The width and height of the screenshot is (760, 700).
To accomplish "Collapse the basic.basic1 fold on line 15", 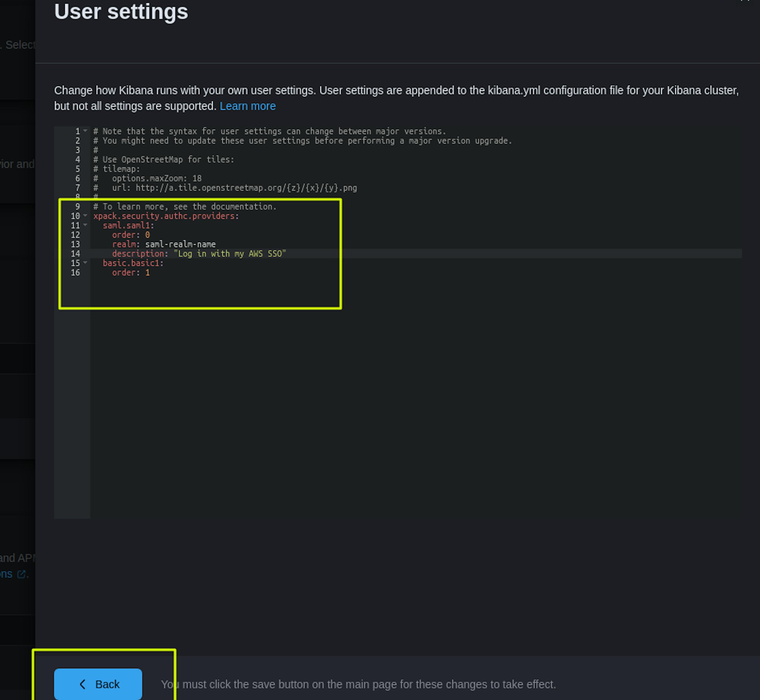I will (85, 263).
